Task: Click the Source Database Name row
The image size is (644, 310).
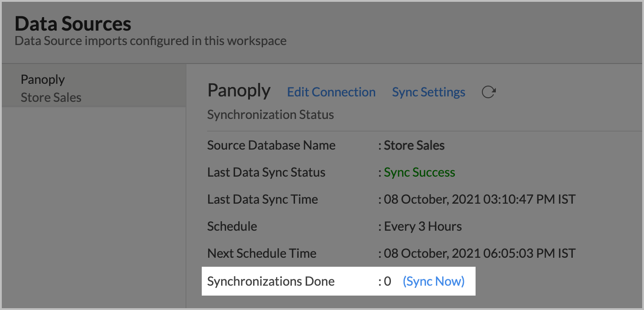Action: point(271,145)
